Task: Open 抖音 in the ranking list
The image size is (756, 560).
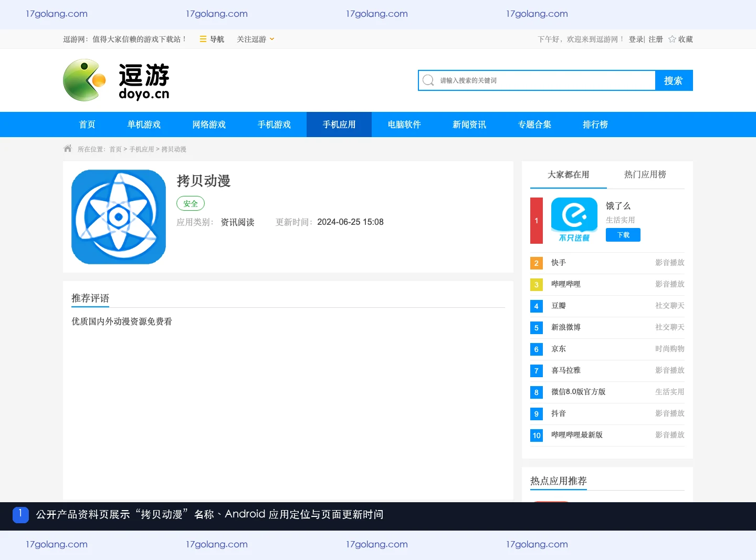Action: tap(559, 413)
